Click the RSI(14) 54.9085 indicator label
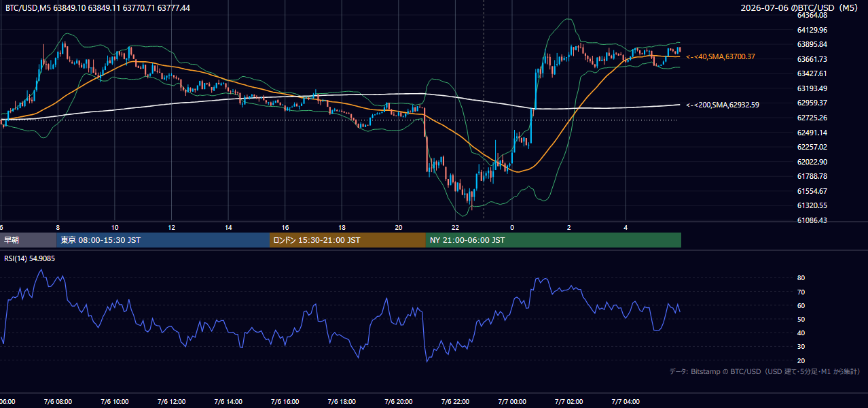Screen dimensions: 868x408 coord(29,259)
